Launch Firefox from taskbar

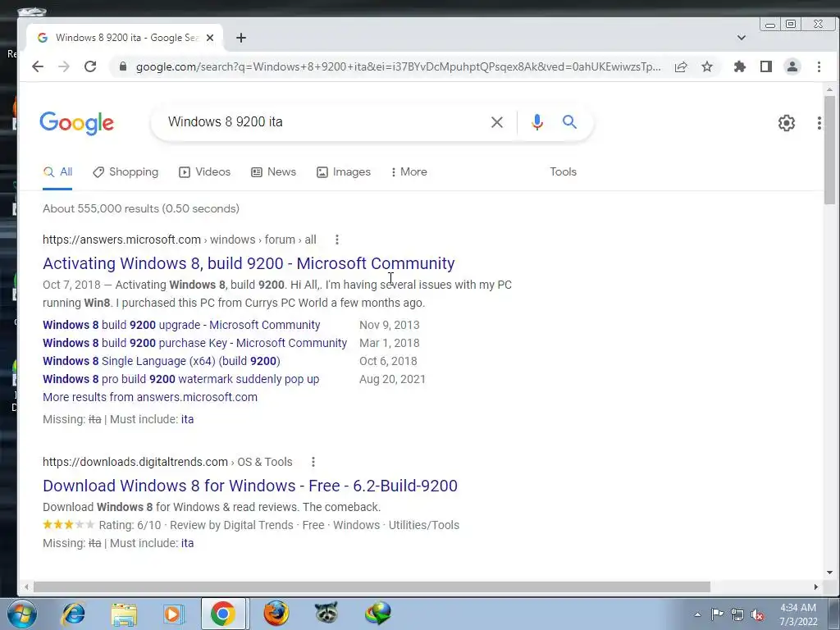point(276,614)
